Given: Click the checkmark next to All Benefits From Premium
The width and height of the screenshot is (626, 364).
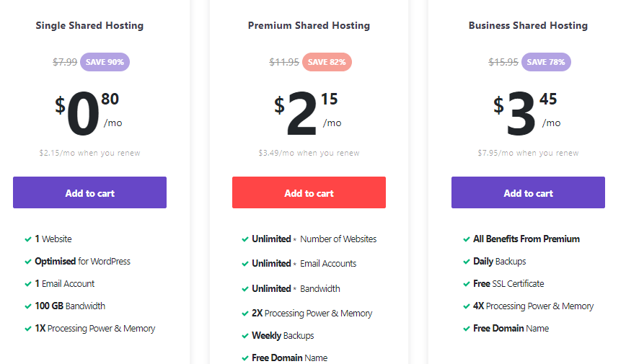Looking at the screenshot, I should click(x=466, y=239).
